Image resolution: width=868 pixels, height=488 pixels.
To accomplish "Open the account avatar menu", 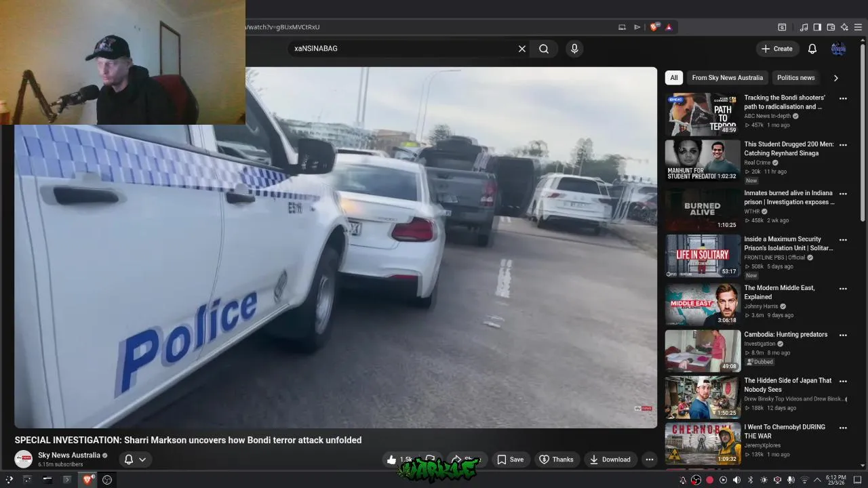I will 839,49.
